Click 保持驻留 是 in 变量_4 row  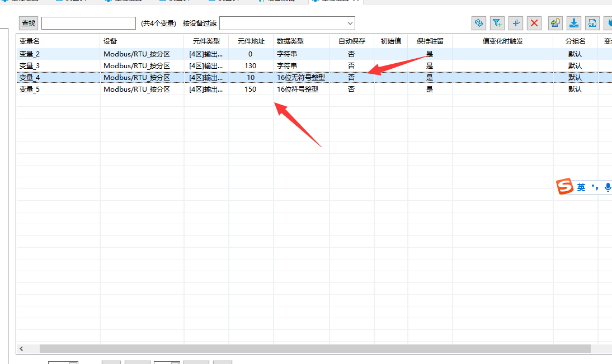pyautogui.click(x=430, y=78)
